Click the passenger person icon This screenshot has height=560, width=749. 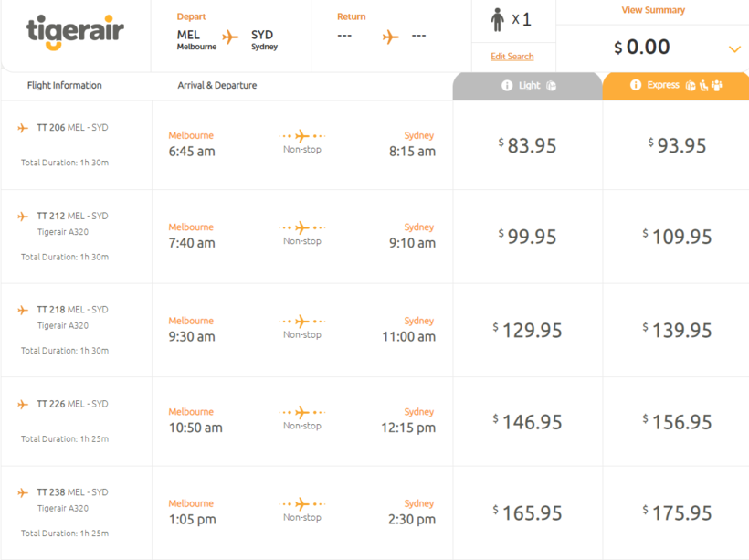coord(498,20)
